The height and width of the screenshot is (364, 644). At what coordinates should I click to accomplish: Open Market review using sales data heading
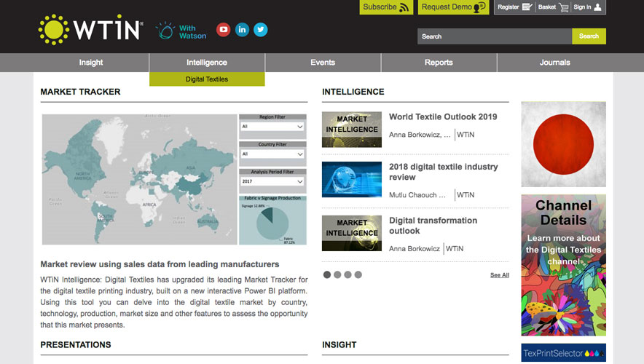[160, 264]
